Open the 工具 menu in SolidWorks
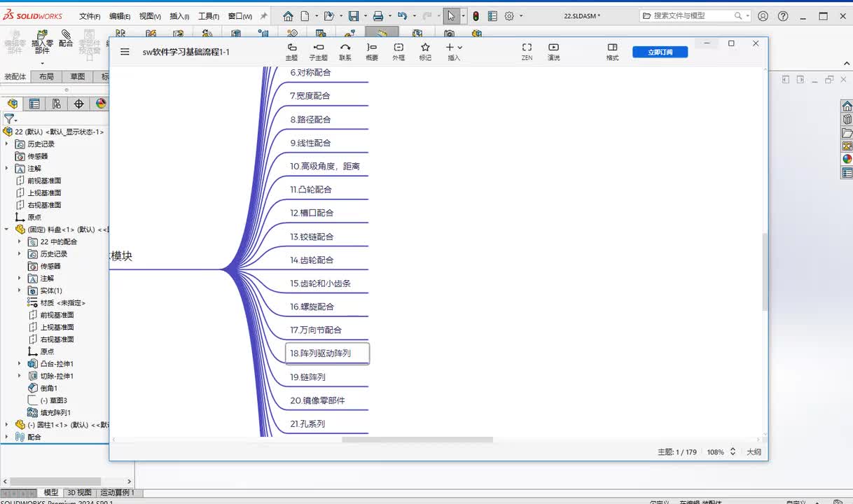The image size is (853, 504). click(208, 16)
